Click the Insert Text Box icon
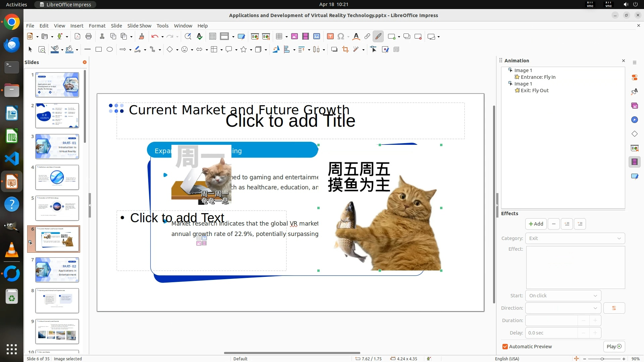This screenshot has height=362, width=644. [x=330, y=37]
